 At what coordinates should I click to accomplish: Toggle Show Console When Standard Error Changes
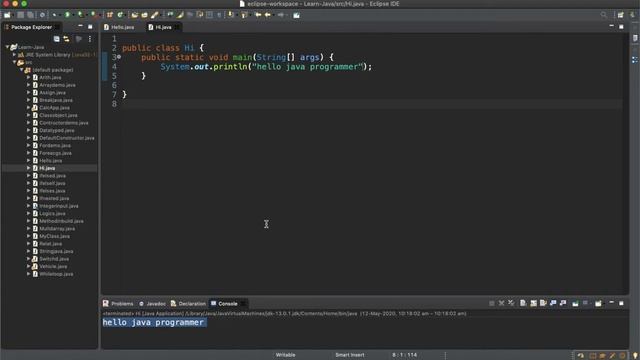tap(563, 303)
